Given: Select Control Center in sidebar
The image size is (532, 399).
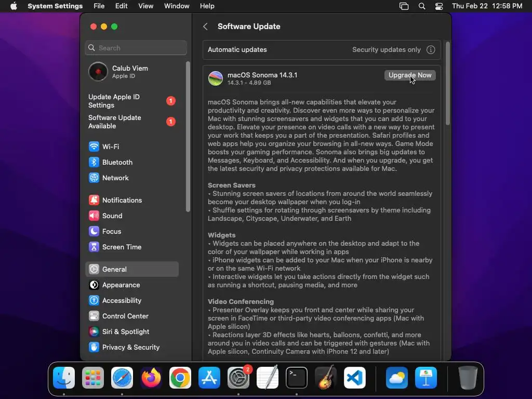Looking at the screenshot, I should [x=131, y=316].
